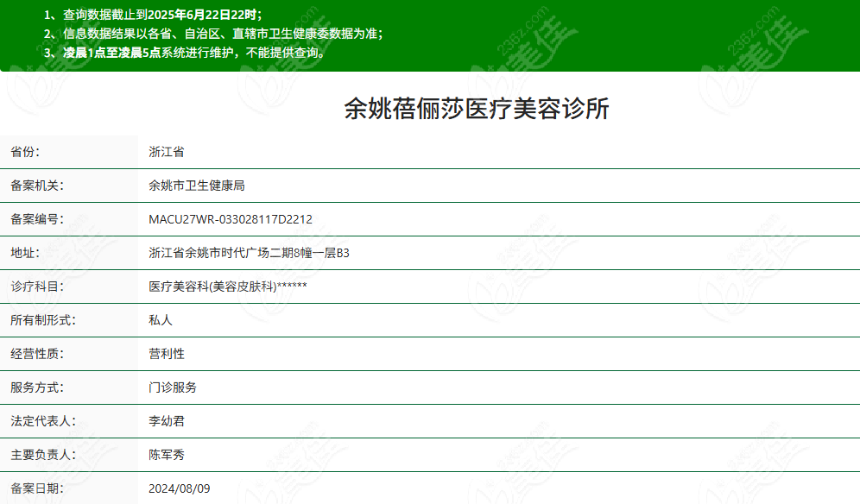Click the value 私人
The width and height of the screenshot is (860, 504).
[160, 320]
